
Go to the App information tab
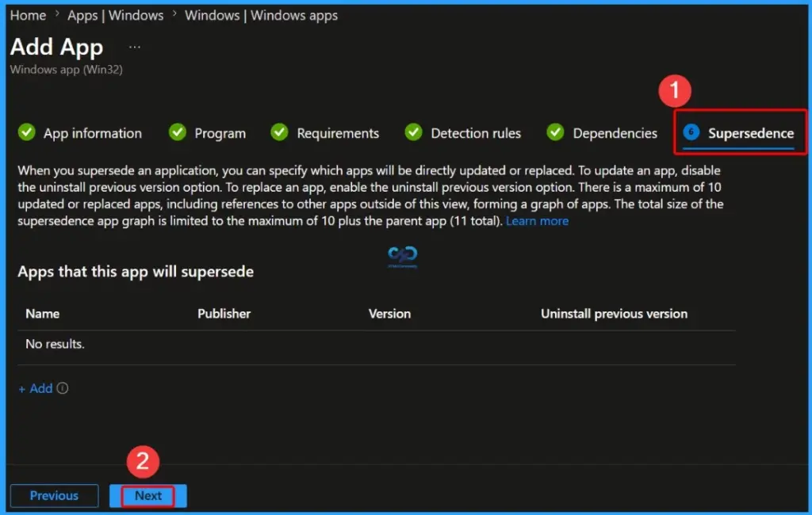tap(92, 133)
